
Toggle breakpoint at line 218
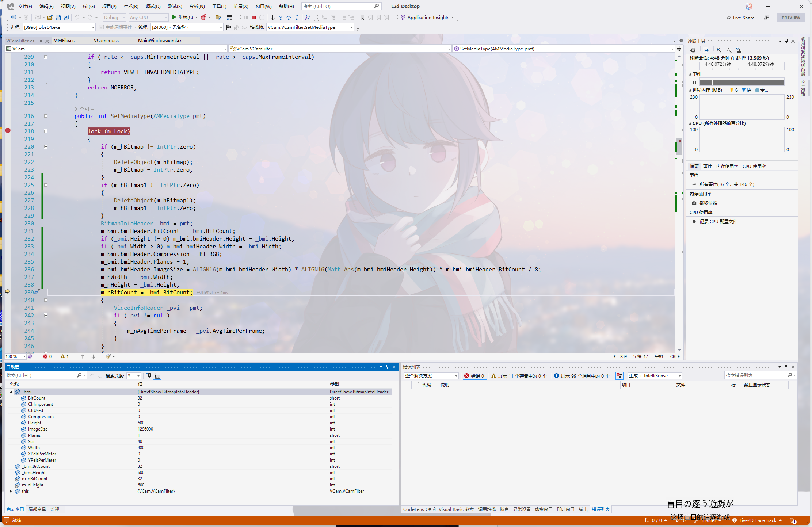[x=8, y=131]
